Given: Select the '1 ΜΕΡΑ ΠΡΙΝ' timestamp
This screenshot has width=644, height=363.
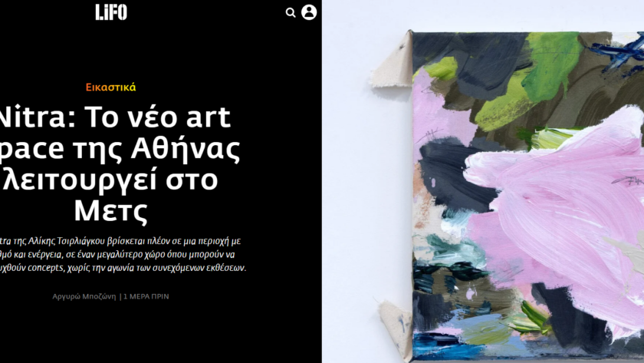Looking at the screenshot, I should [x=146, y=296].
